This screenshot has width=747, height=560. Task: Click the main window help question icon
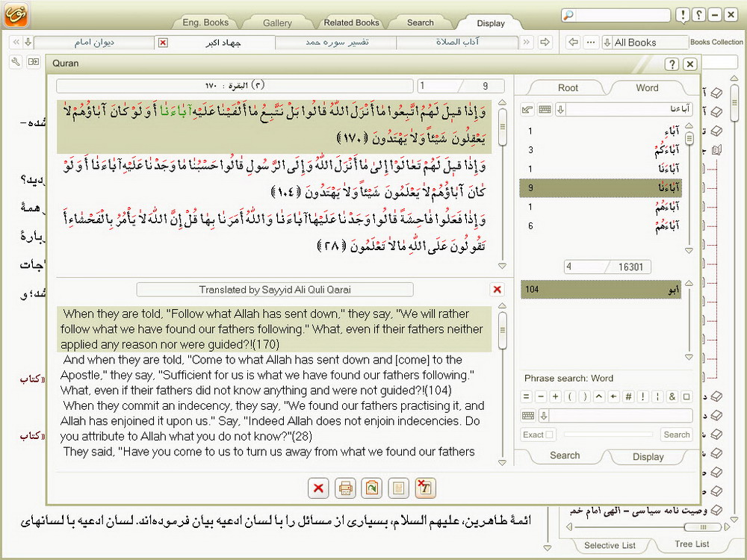[x=699, y=15]
